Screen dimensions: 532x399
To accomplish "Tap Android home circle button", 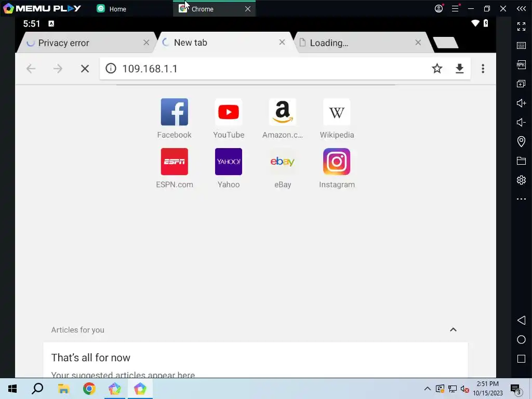I will pyautogui.click(x=521, y=340).
